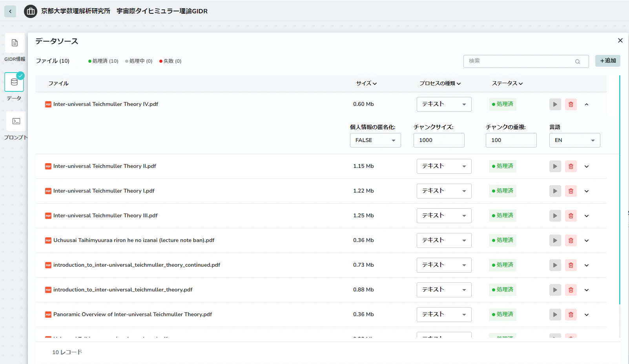Expand the Theory II.pdf row details
Image resolution: width=629 pixels, height=364 pixels.
pos(587,166)
